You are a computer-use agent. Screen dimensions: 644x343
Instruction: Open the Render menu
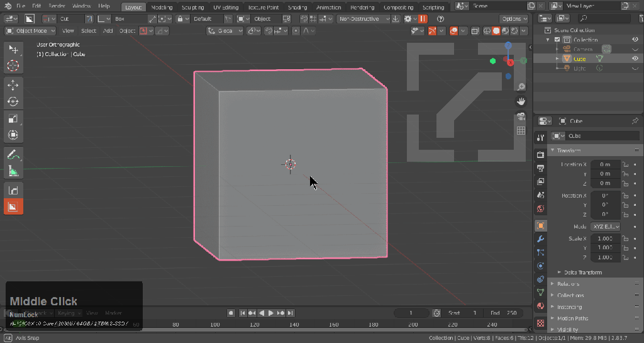[x=57, y=6]
